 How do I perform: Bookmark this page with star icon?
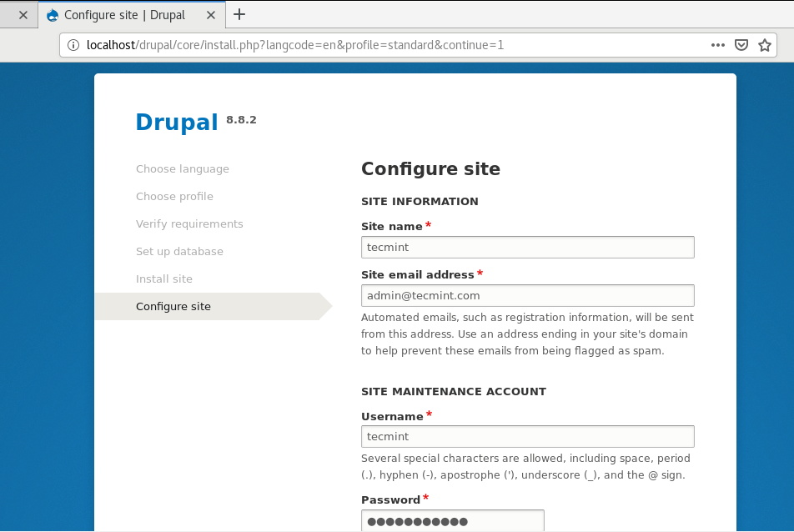point(765,45)
